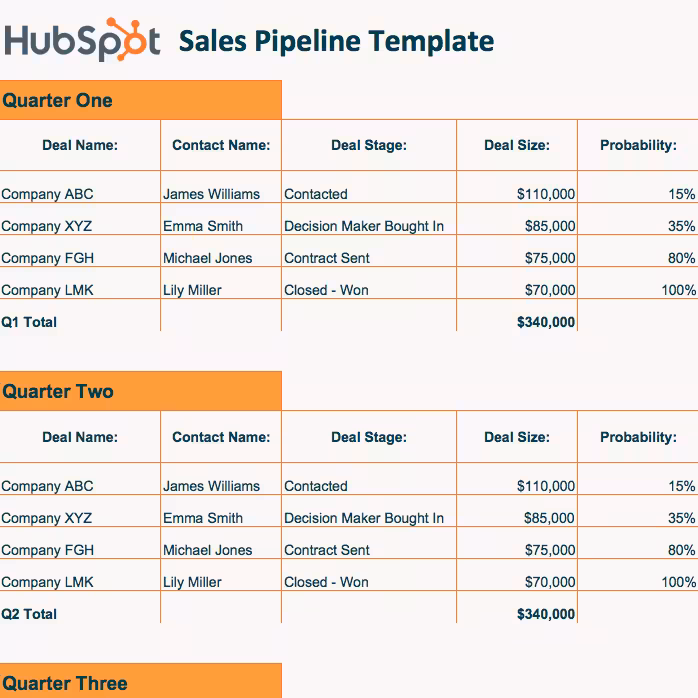
Task: Click the HubSpot logo
Action: (x=82, y=41)
